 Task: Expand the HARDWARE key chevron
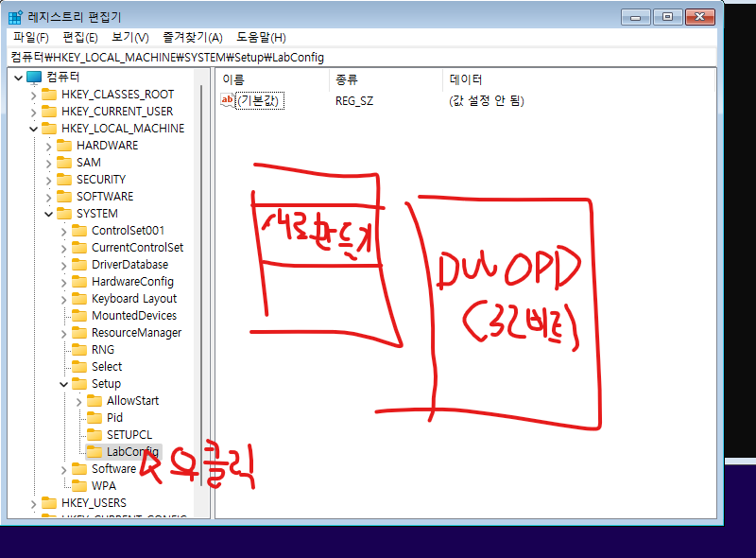tap(48, 146)
